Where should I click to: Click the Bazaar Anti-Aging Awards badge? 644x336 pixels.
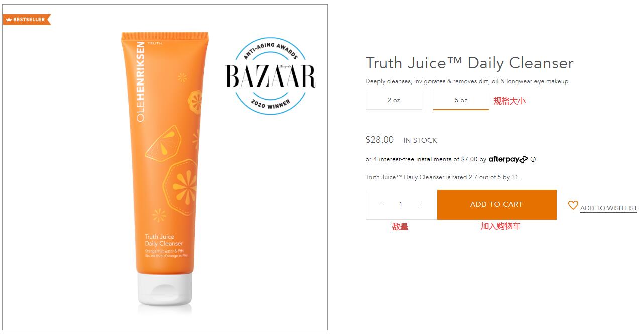coord(270,76)
